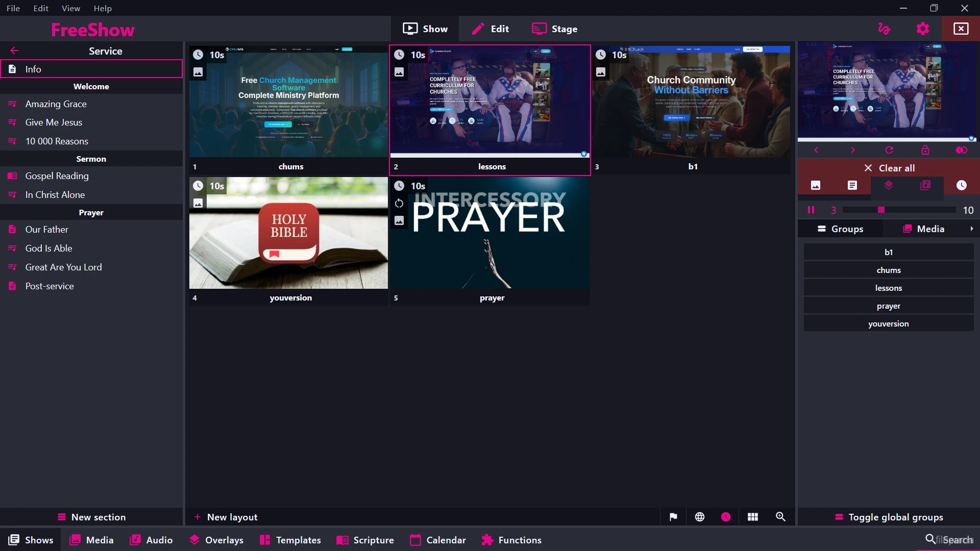The width and height of the screenshot is (980, 551).
Task: Go to the next slide using the right chevron
Action: pyautogui.click(x=852, y=150)
